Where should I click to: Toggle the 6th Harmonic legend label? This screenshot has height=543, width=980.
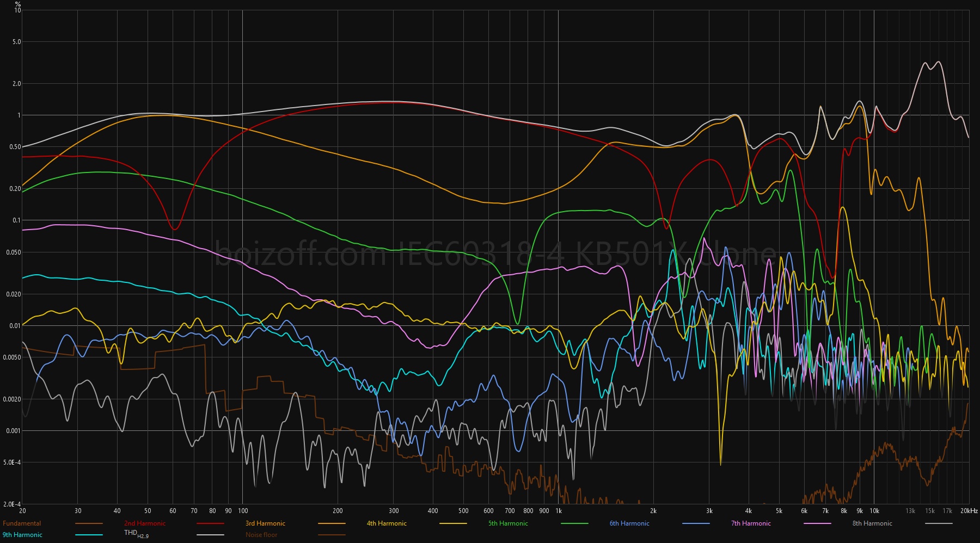click(629, 523)
